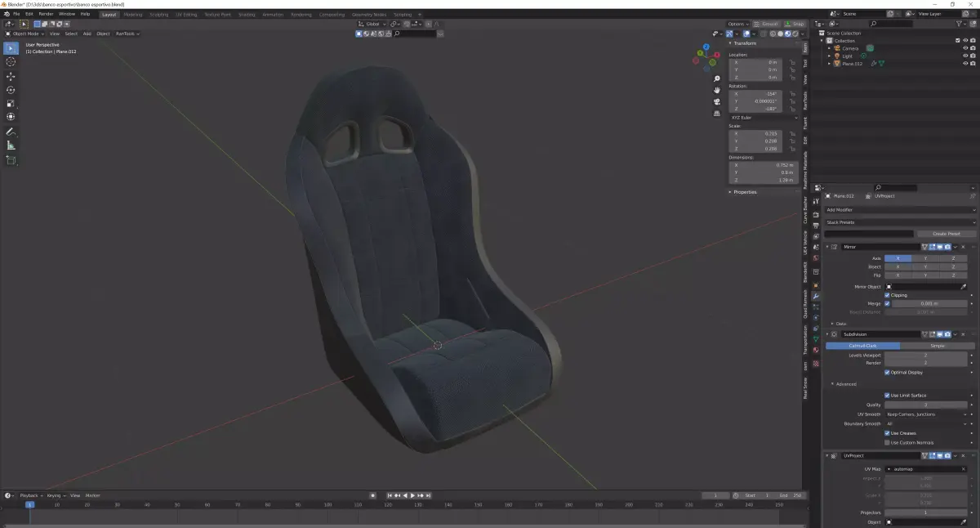
Task: Switch to the Modeling workspace tab
Action: click(x=132, y=14)
